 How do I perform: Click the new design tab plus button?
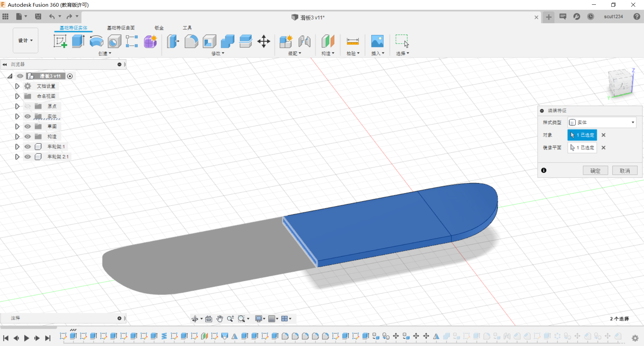point(549,17)
